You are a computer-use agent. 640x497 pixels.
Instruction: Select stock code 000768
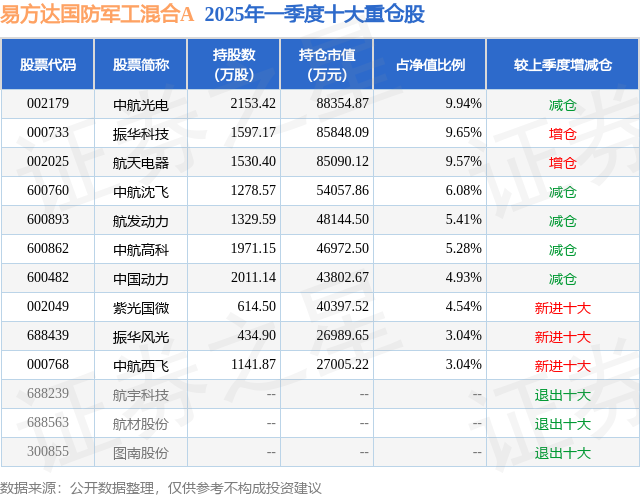point(48,364)
